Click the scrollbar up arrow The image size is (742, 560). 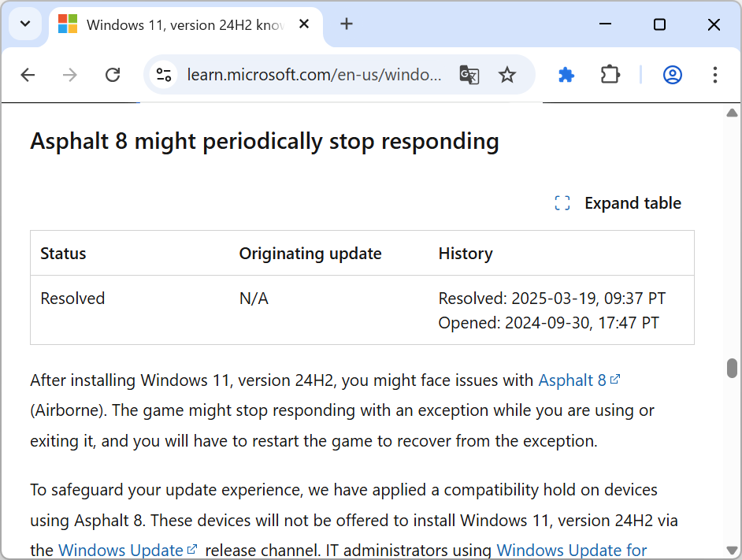tap(732, 113)
